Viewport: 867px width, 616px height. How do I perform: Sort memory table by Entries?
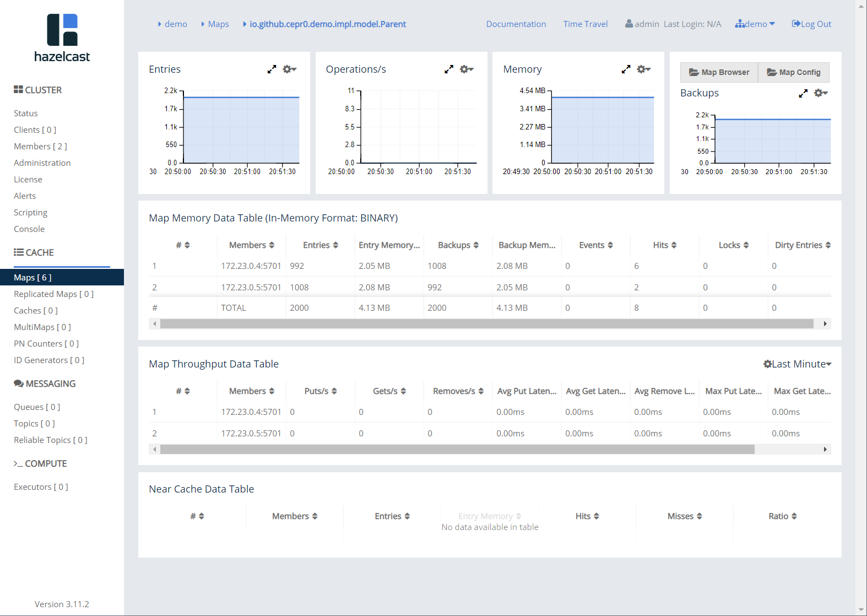321,245
